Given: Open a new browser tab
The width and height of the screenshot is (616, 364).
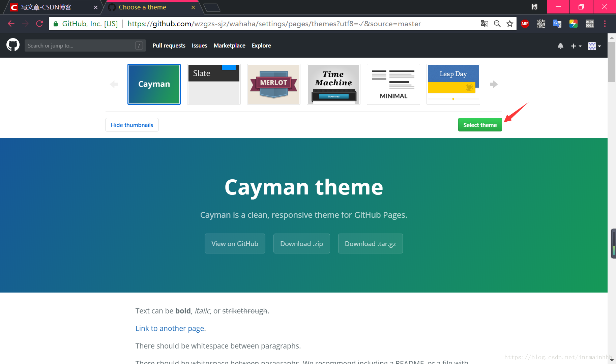Looking at the screenshot, I should [212, 7].
